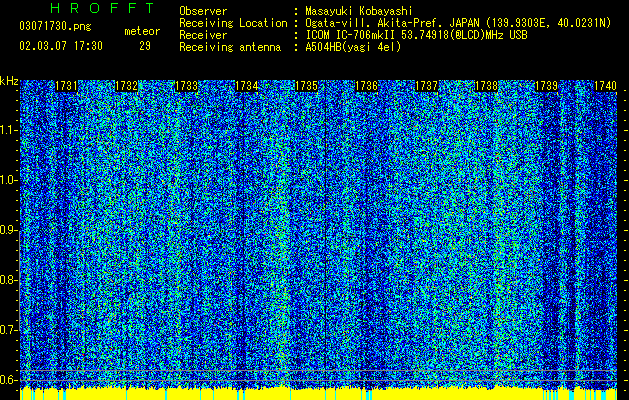Click the Observer label

click(203, 11)
